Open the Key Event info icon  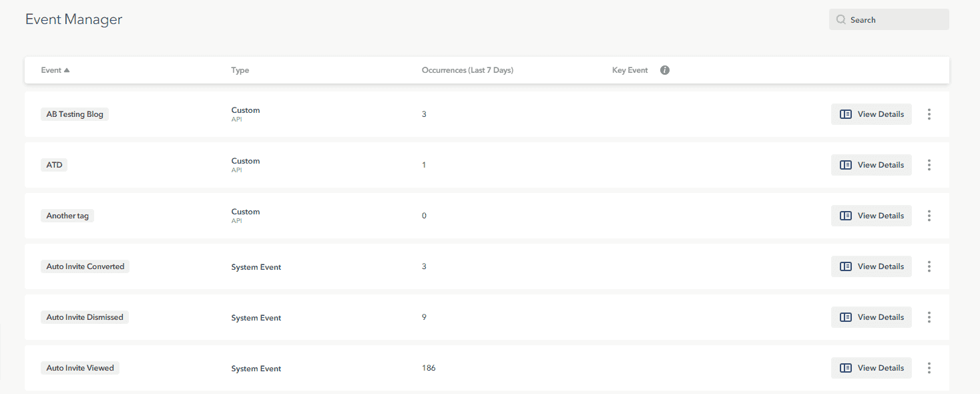(665, 70)
